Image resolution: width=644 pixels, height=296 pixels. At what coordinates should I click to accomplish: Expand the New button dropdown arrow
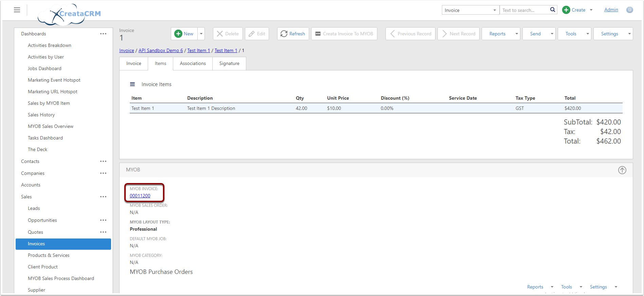coord(201,34)
